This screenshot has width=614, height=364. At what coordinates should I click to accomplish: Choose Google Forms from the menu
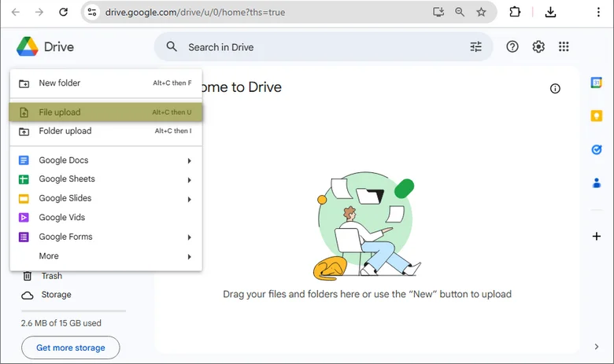[x=105, y=237]
